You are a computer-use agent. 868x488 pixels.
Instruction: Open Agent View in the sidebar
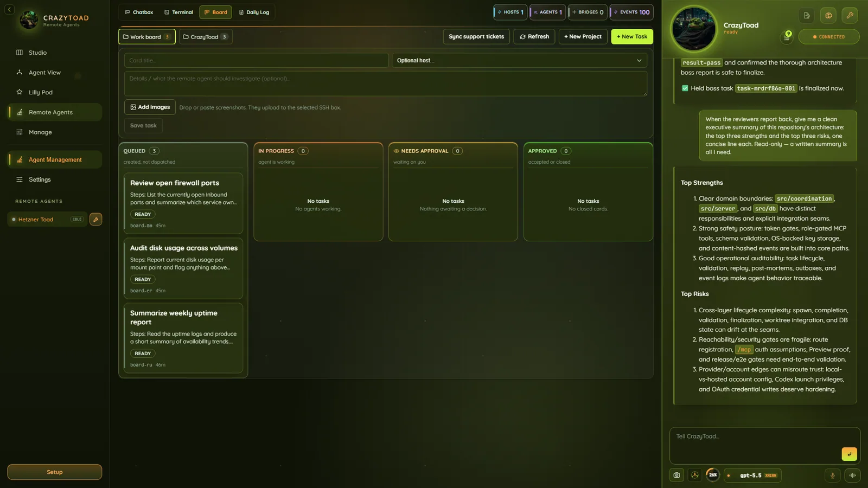[54, 73]
